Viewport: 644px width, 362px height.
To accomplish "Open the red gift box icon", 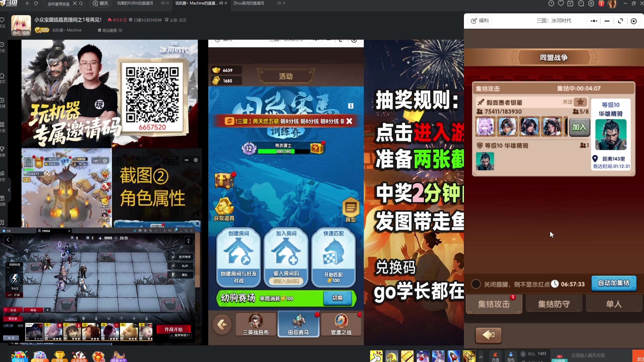I will point(601,3).
